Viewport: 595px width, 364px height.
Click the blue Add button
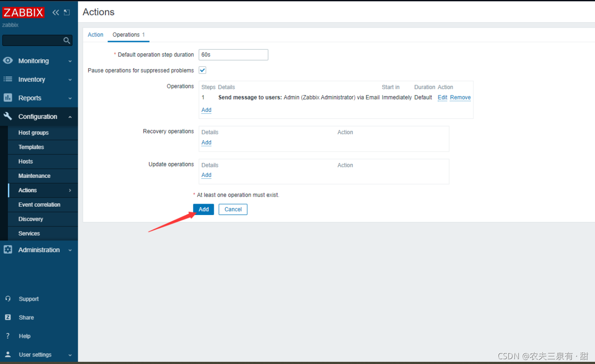click(x=204, y=209)
